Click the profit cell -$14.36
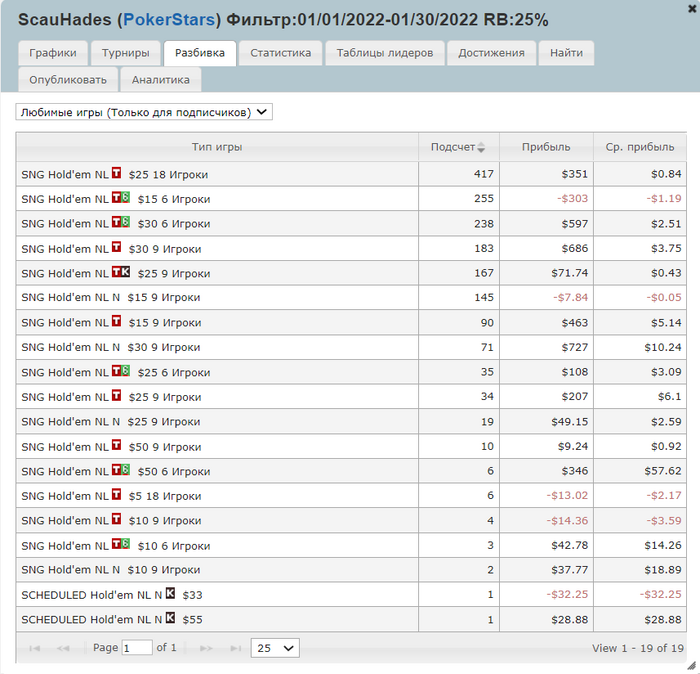The image size is (700, 674). pyautogui.click(x=546, y=520)
